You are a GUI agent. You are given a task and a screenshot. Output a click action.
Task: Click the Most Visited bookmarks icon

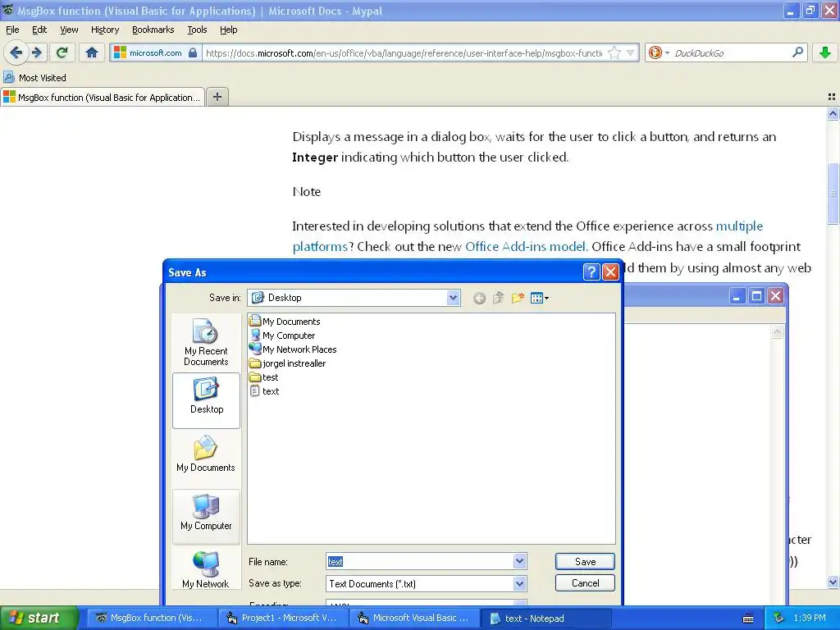click(x=8, y=77)
